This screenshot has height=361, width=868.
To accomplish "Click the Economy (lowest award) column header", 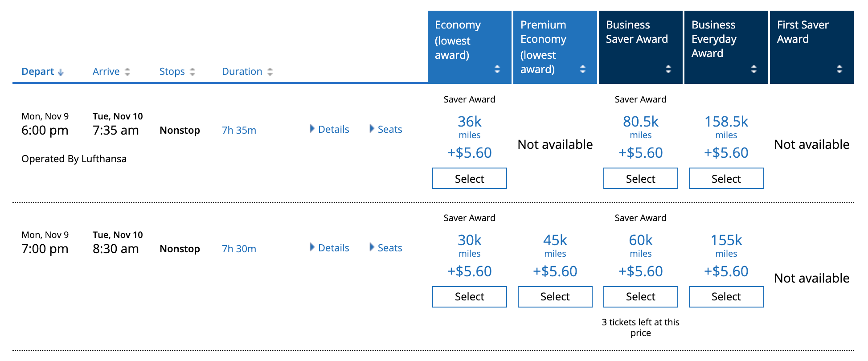I will click(x=458, y=41).
